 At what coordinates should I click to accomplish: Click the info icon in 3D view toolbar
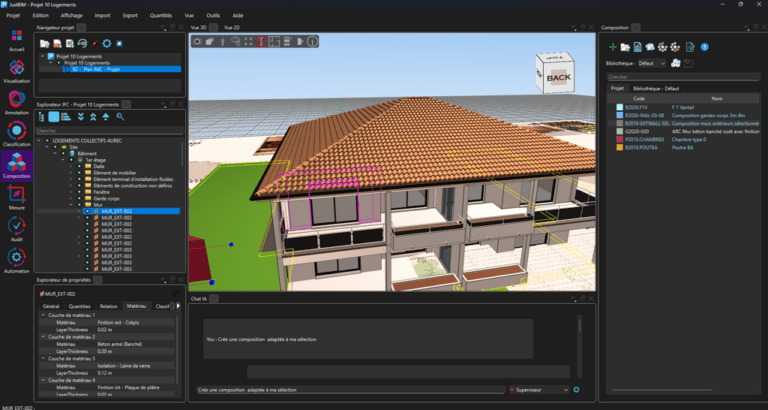coord(311,42)
